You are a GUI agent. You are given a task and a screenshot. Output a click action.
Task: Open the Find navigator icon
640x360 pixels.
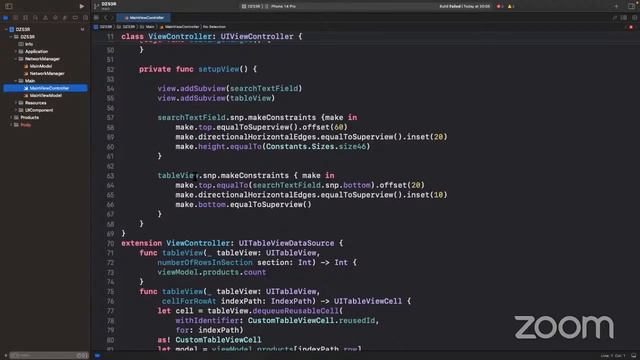click(x=35, y=18)
